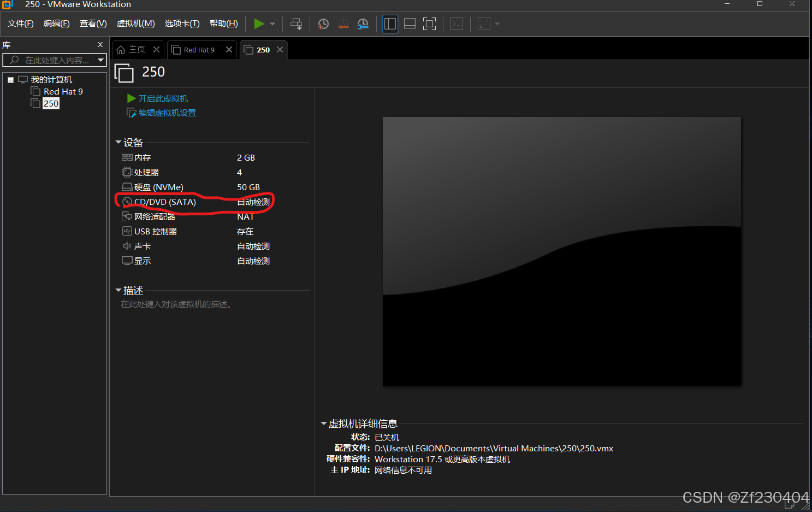Click 开启此虚拟机 link
This screenshot has height=512, width=812.
163,98
